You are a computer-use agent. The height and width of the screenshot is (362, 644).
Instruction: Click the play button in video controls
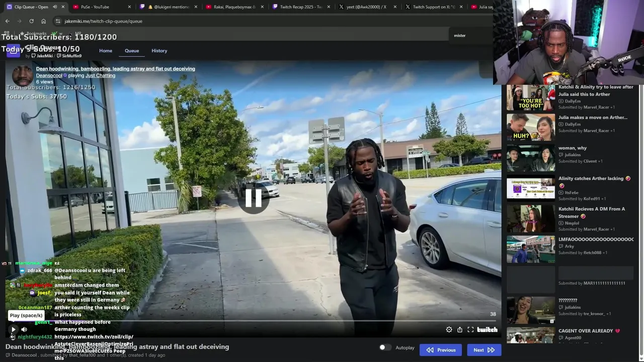pos(14,329)
